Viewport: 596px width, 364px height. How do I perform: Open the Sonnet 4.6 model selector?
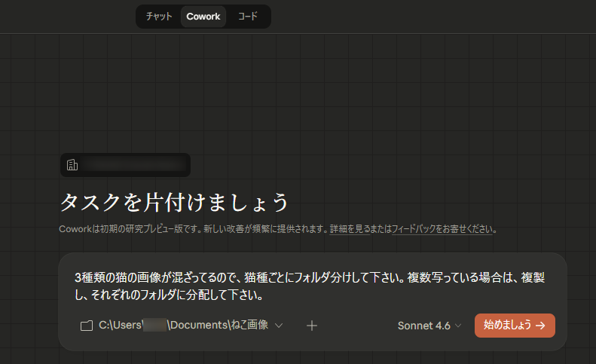click(x=429, y=326)
